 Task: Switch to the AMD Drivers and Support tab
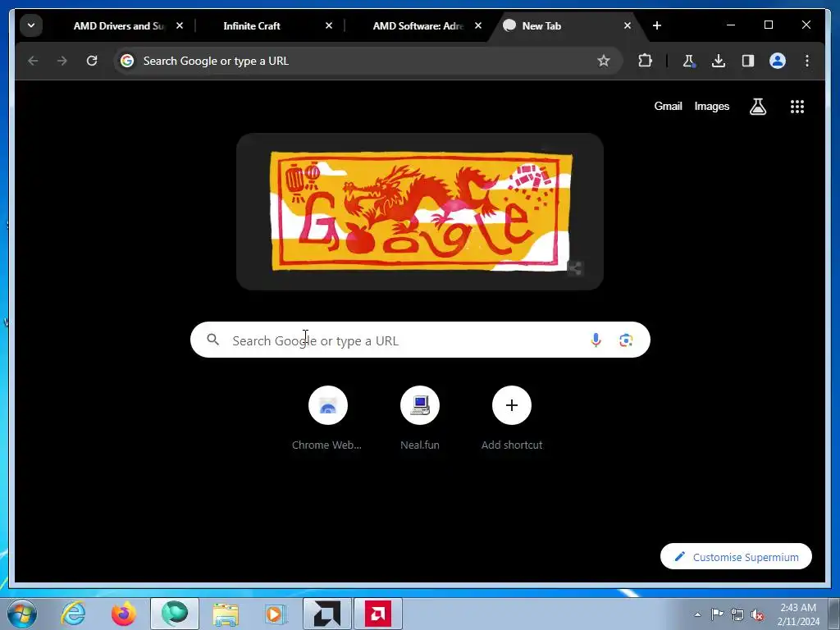(118, 25)
